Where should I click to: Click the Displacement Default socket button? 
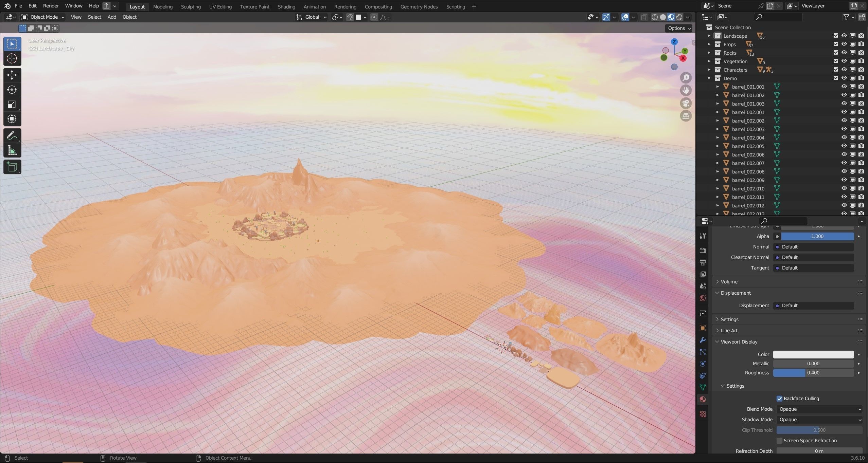pyautogui.click(x=813, y=305)
